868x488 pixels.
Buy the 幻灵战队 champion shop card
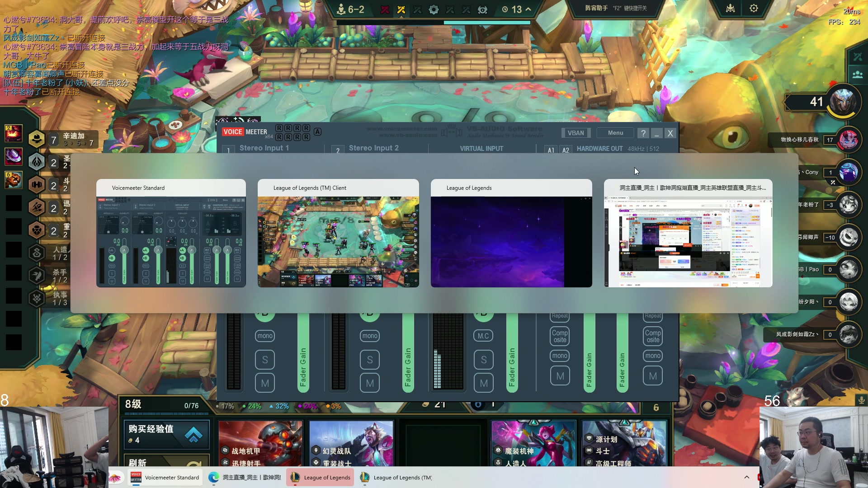tap(351, 444)
